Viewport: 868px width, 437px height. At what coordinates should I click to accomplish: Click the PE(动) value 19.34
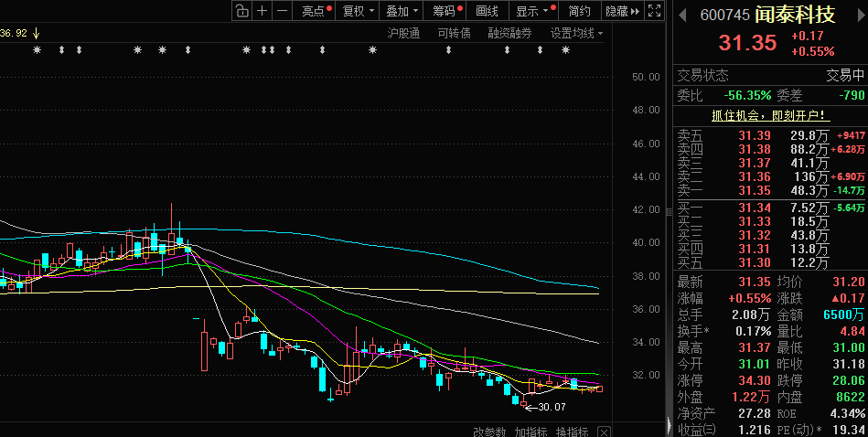[849, 430]
